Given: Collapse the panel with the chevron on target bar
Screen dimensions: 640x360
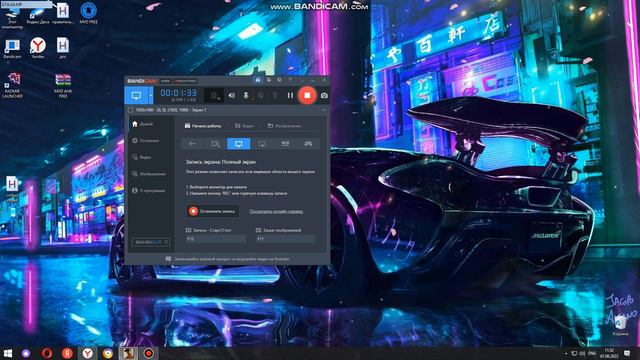Looking at the screenshot, I should coord(324,110).
